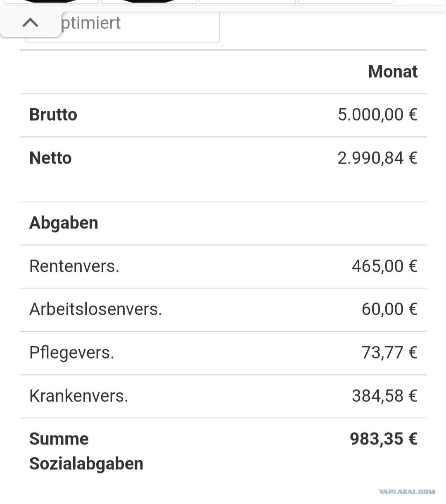Click the Arbeitslosenvers. label
This screenshot has width=446, height=504.
pyautogui.click(x=96, y=309)
